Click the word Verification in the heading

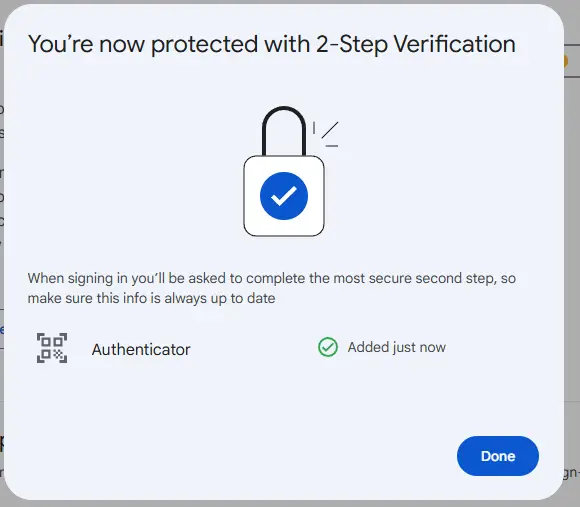coord(454,44)
